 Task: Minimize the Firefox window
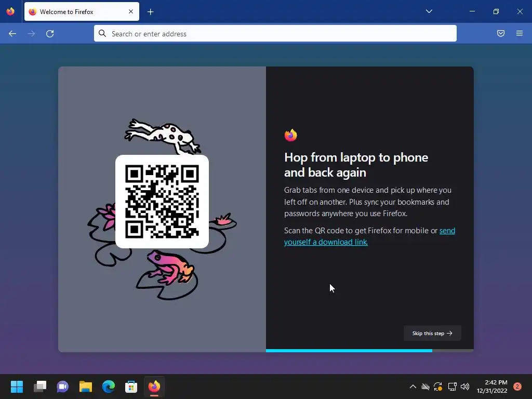[472, 11]
